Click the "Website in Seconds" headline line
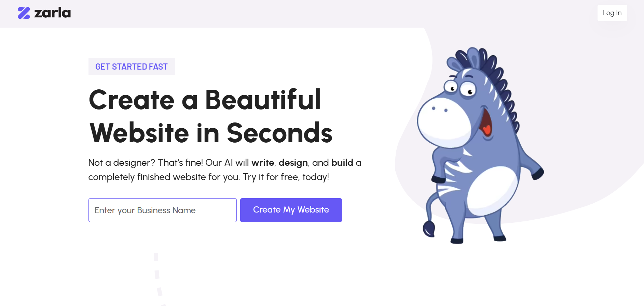The height and width of the screenshot is (306, 644). tap(211, 133)
